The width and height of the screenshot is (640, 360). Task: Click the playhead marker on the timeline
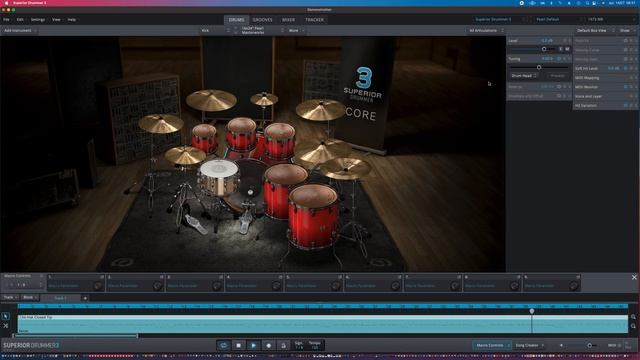532,311
